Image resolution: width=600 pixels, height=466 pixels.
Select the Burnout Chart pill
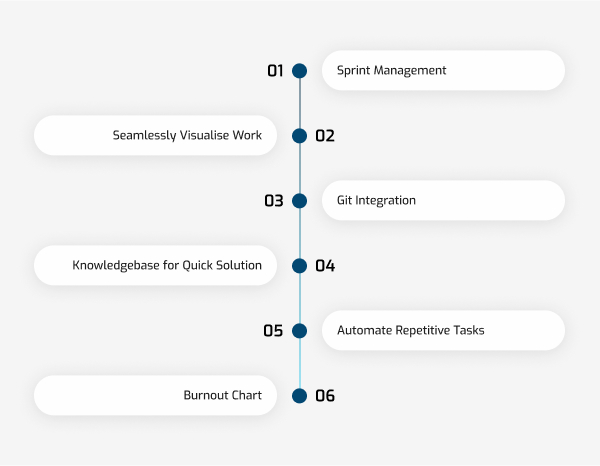click(x=155, y=396)
